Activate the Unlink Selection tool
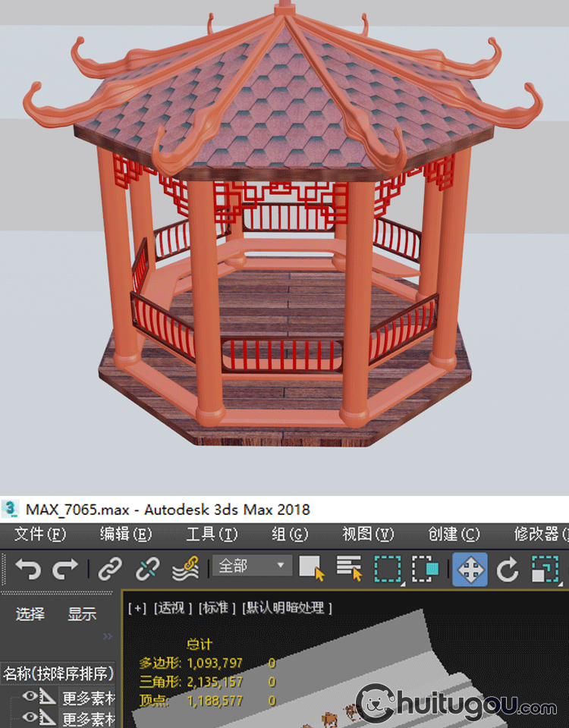 pyautogui.click(x=147, y=569)
